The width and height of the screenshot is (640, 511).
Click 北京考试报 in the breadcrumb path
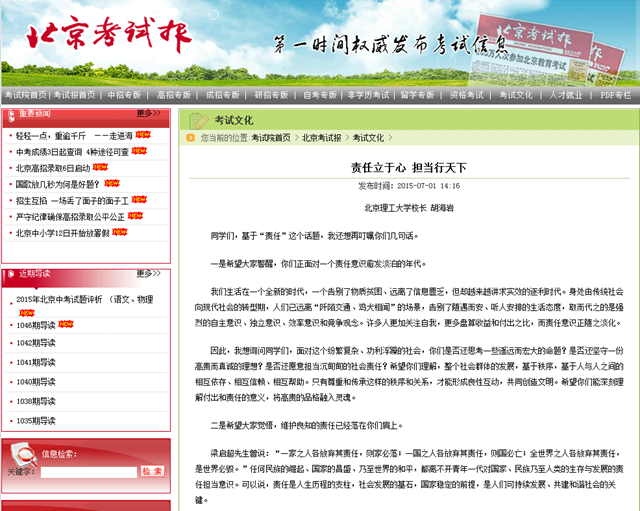tap(321, 138)
